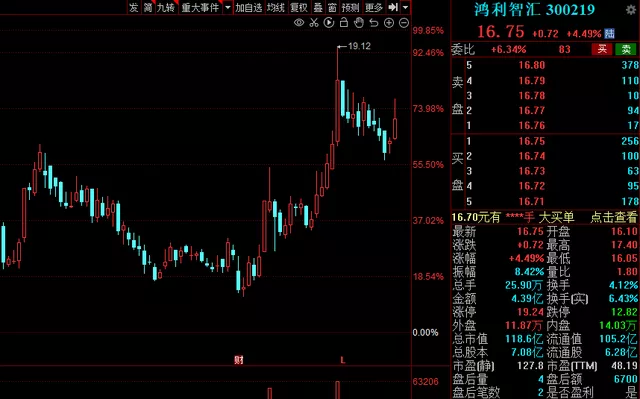The width and height of the screenshot is (640, 399).
Task: Start chart replay with the play icon
Action: [x=329, y=23]
